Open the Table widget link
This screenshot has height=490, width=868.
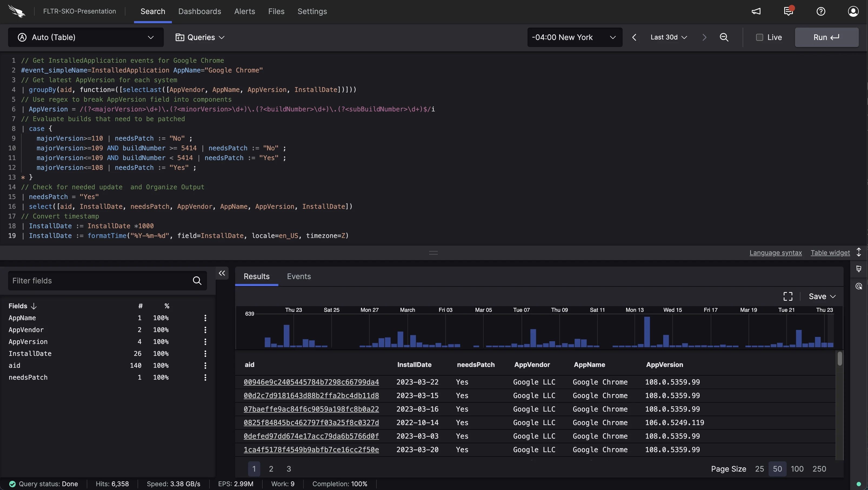(830, 253)
